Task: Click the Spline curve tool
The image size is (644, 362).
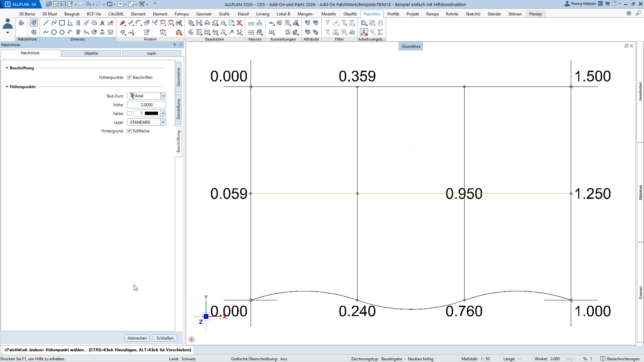Action: point(54,23)
